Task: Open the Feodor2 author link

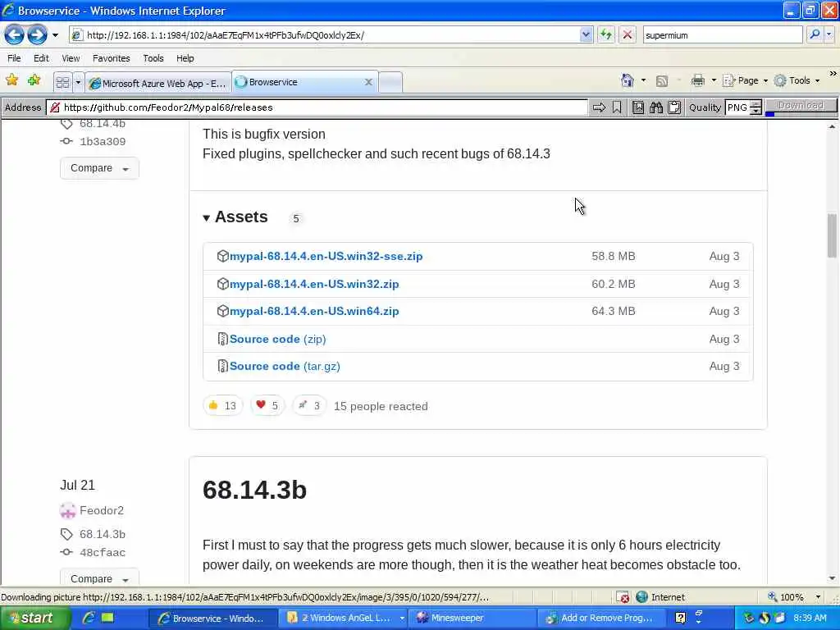Action: [101, 510]
